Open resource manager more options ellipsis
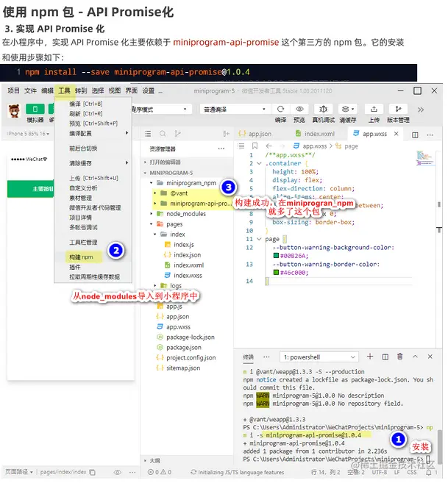448x483 pixels. 221,149
